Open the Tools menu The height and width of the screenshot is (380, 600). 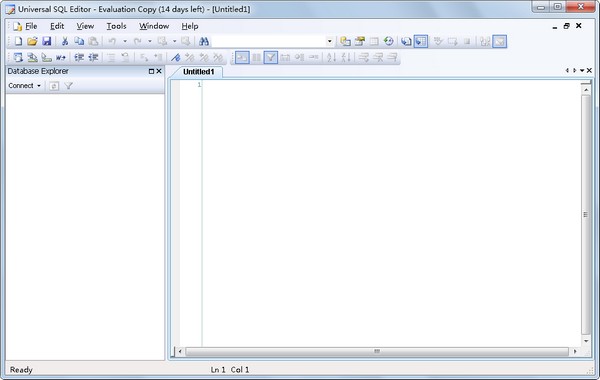(x=116, y=26)
